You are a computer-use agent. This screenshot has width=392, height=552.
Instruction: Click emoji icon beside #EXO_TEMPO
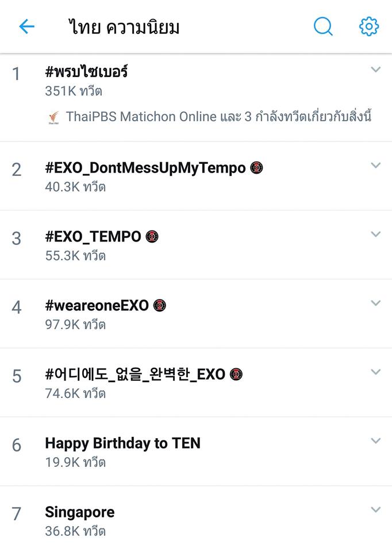152,236
